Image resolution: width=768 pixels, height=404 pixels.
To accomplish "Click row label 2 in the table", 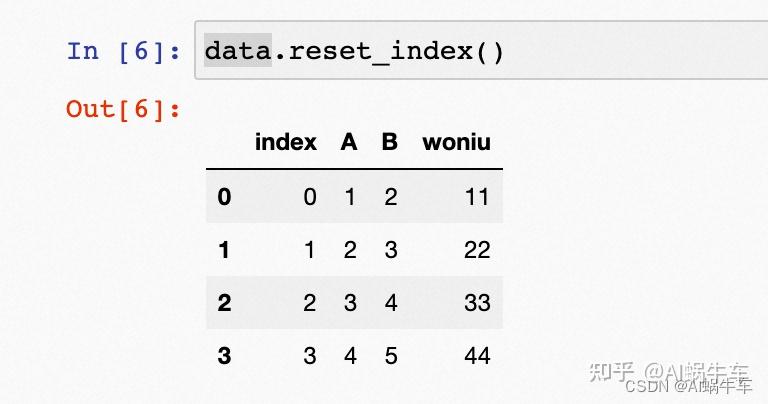I will point(224,303).
